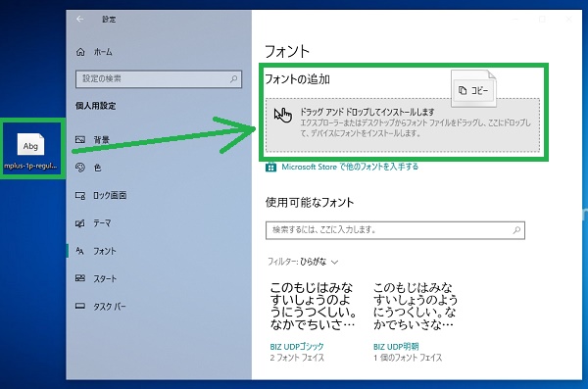
Task: Open Microsoft Store で他のフォントを入手する link
Action: coord(350,167)
